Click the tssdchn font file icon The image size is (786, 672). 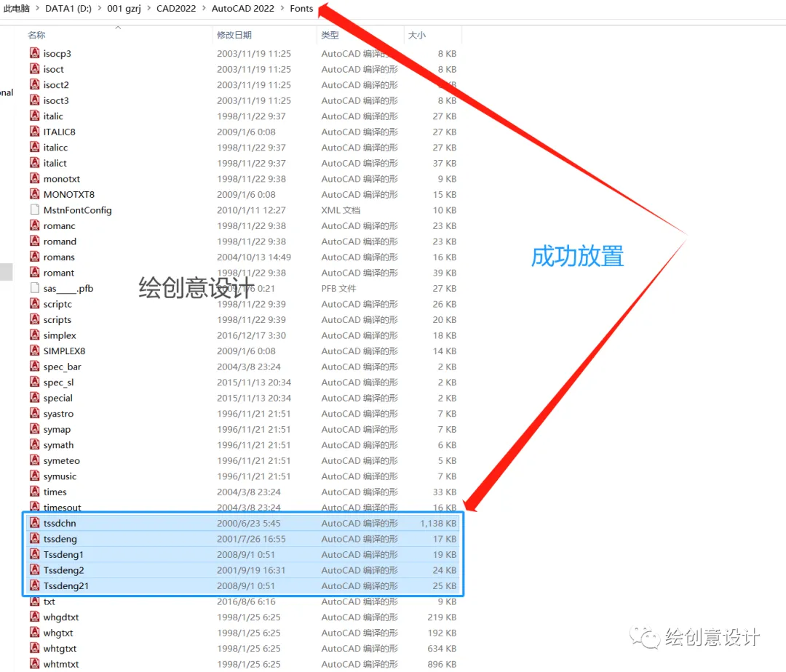point(35,523)
